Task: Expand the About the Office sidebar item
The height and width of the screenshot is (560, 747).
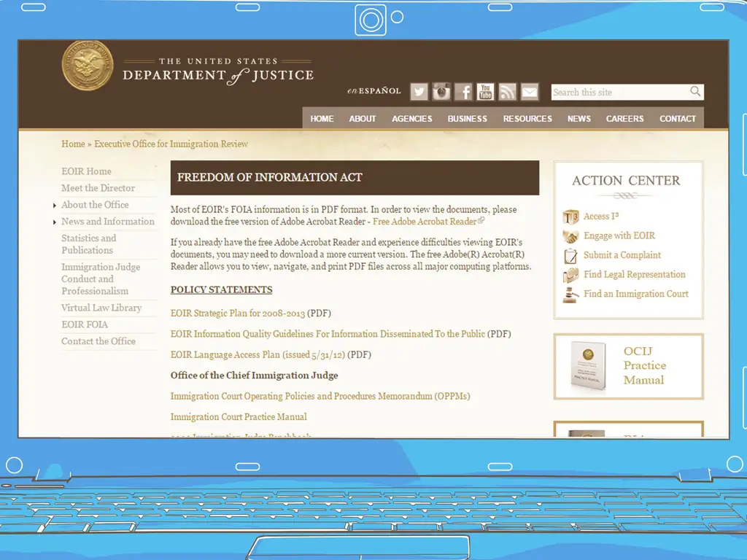Action: tap(95, 205)
